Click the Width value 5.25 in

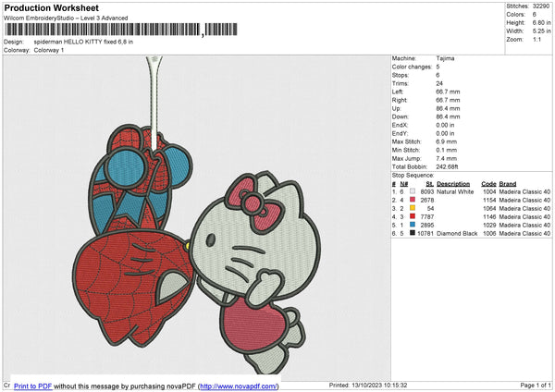tap(541, 31)
